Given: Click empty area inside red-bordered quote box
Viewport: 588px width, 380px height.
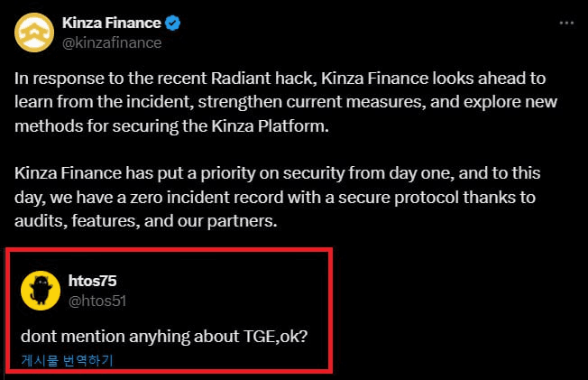Looking at the screenshot, I should [233, 292].
